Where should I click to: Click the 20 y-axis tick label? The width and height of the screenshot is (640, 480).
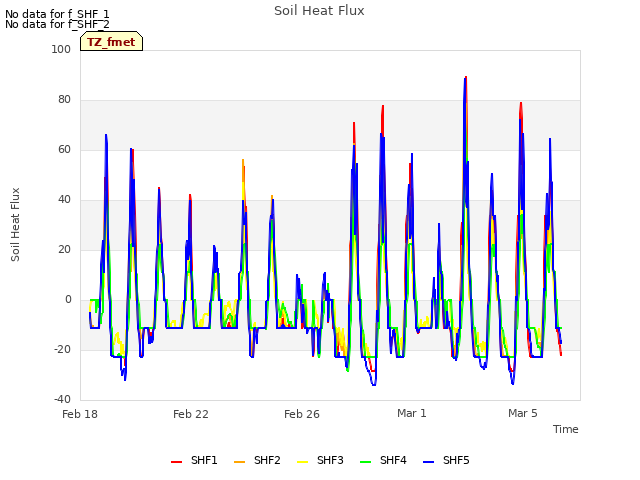64,249
